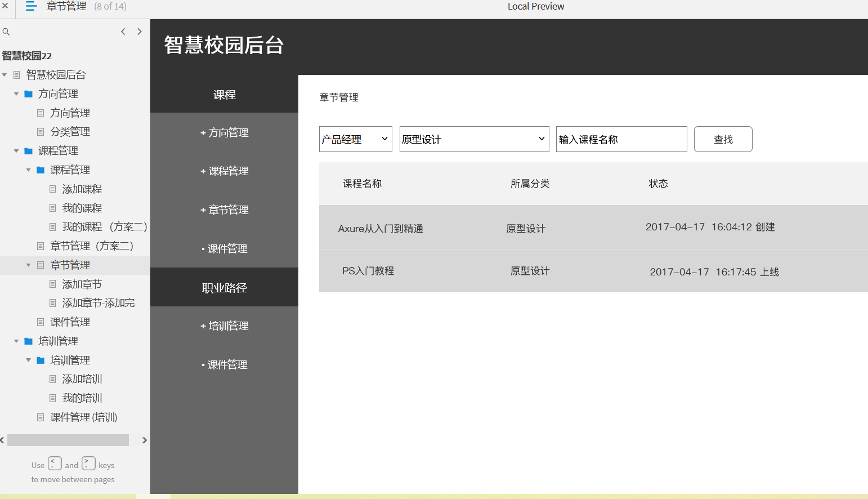Click the 2017-04-17 16:04:12 创建 status cell

point(710,227)
